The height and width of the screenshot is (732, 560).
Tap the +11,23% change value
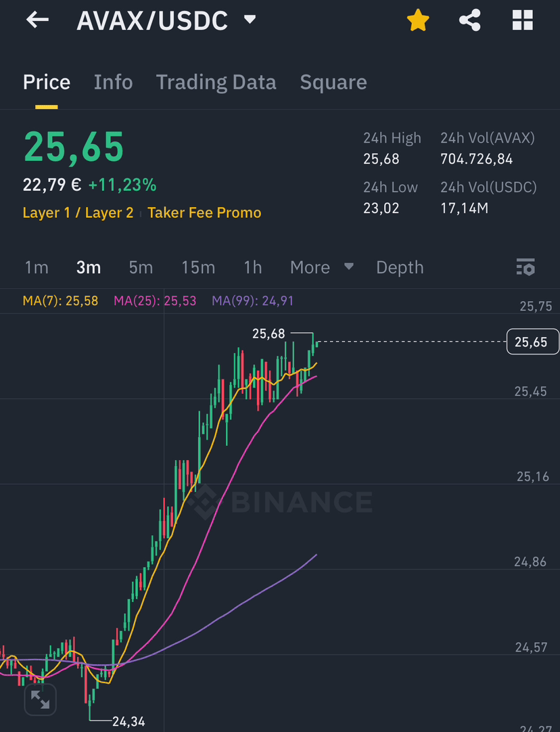[122, 185]
